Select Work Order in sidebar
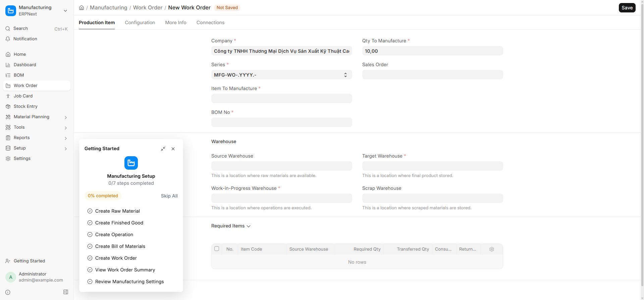This screenshot has width=644, height=300. tap(37, 86)
